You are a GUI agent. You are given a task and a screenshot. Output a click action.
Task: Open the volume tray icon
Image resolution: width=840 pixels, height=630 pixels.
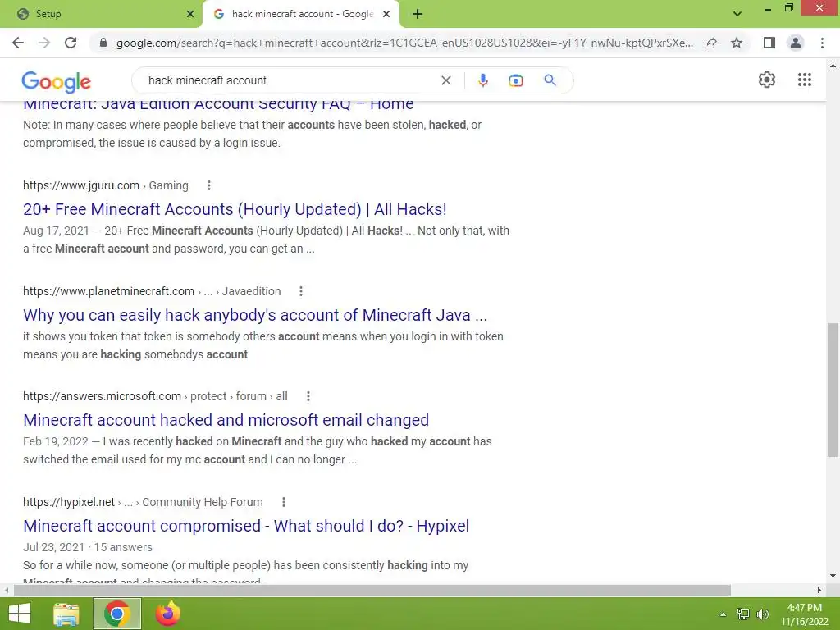coord(762,614)
